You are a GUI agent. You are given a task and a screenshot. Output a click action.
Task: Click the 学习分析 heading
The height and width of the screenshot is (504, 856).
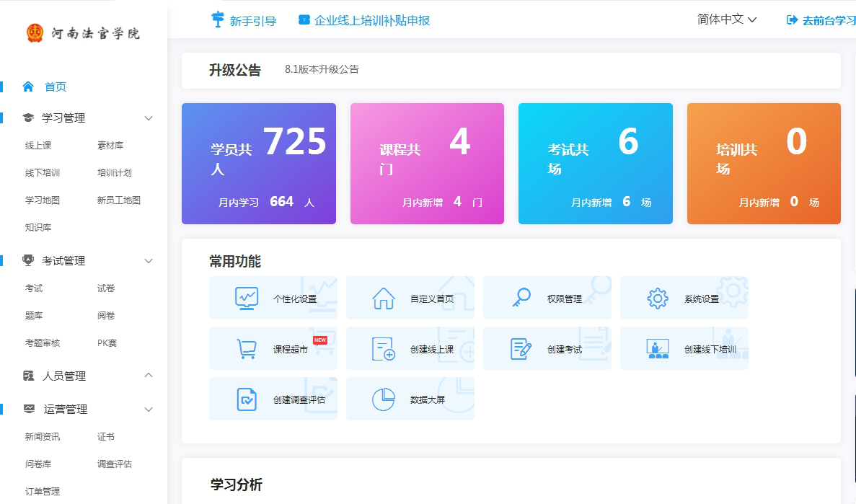pyautogui.click(x=236, y=485)
